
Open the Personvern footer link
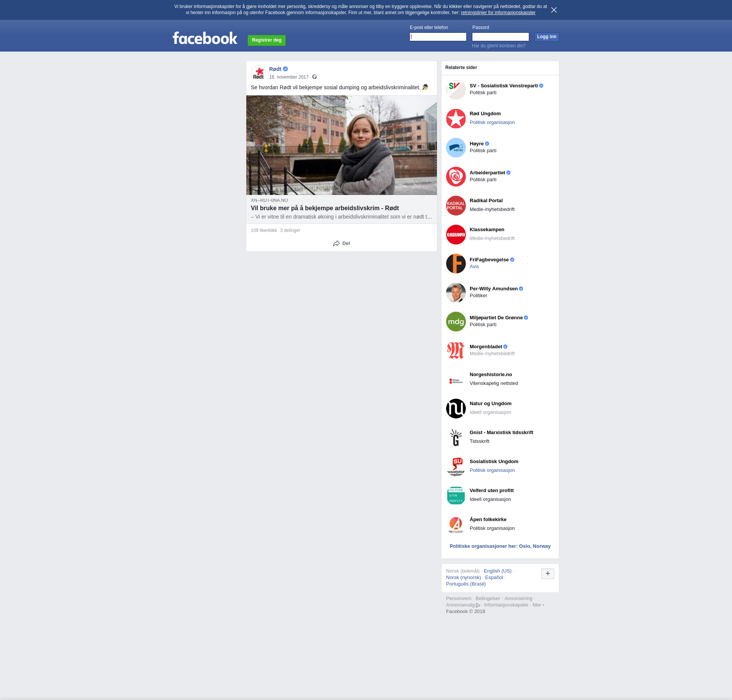point(459,599)
